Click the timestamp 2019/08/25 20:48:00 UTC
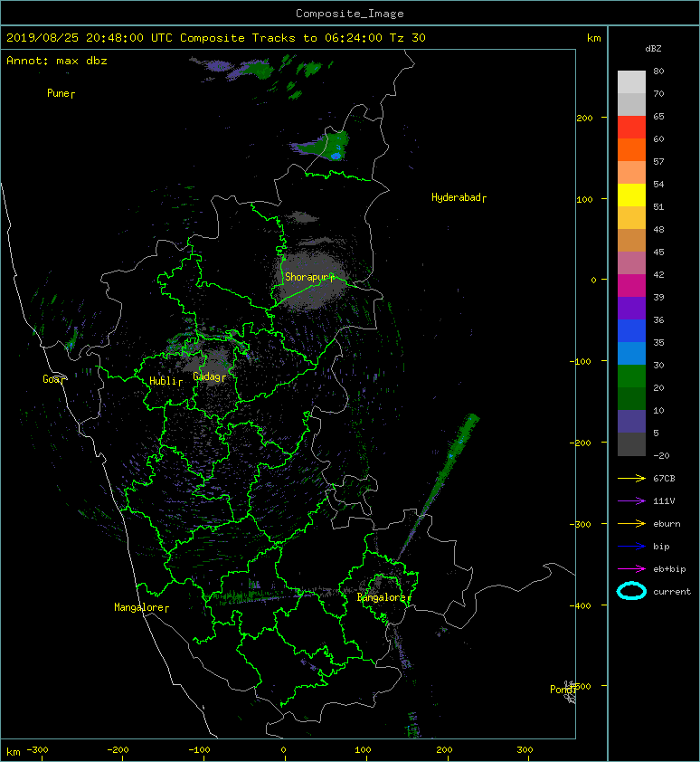The image size is (700, 762). pyautogui.click(x=89, y=38)
